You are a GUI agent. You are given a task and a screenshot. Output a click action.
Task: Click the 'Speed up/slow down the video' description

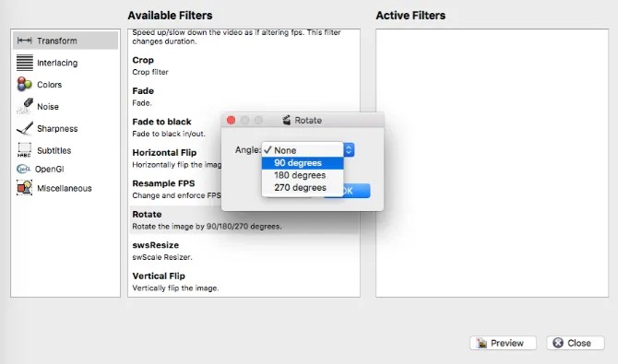(x=236, y=37)
